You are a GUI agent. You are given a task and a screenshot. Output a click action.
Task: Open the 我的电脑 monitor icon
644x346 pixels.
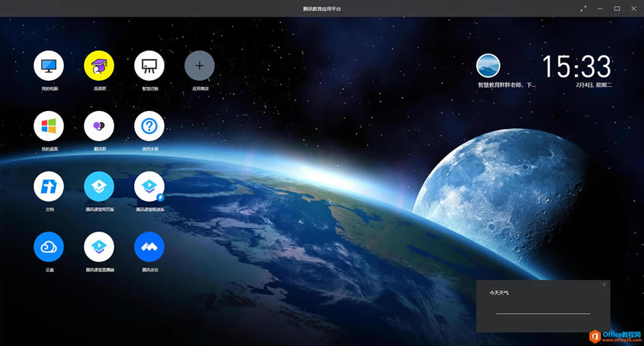(x=49, y=65)
